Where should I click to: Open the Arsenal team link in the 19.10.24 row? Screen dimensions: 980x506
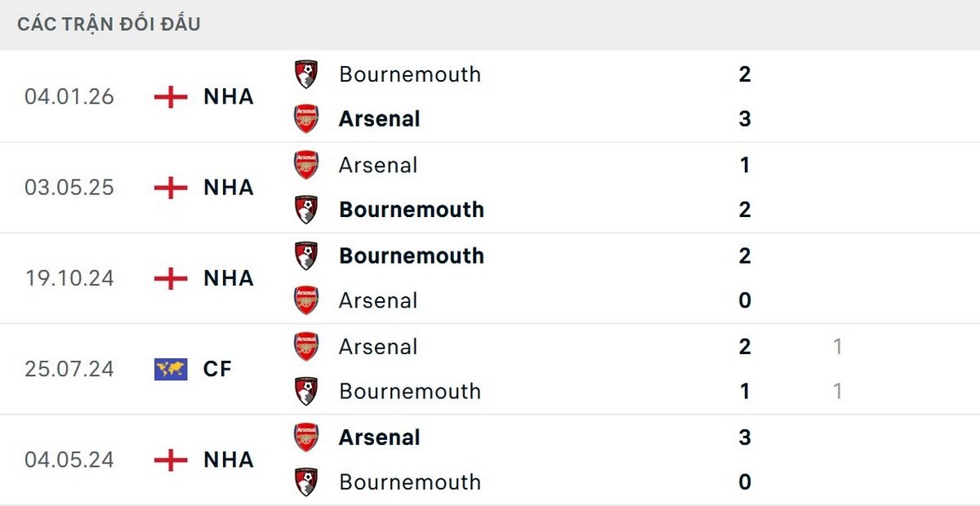point(377,300)
